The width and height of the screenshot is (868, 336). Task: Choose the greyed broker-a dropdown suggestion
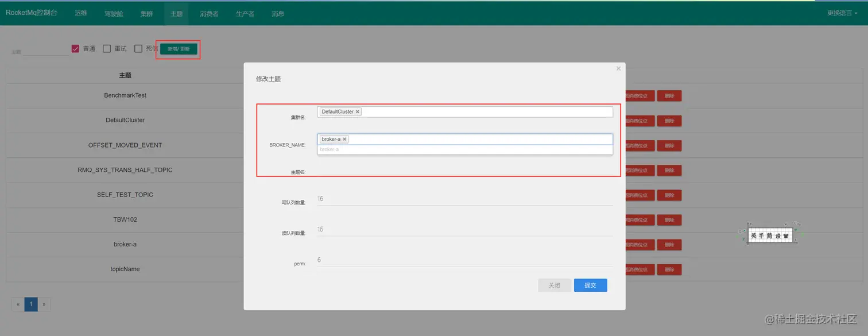[465, 149]
